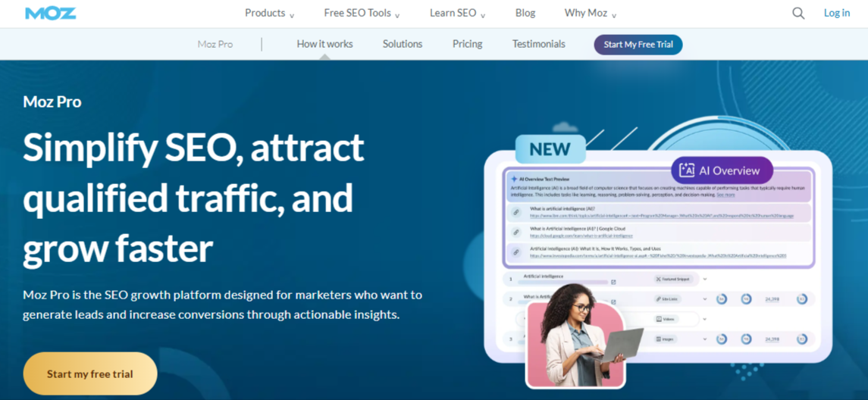Click gold Start my free trial button
The image size is (868, 400).
(x=89, y=374)
